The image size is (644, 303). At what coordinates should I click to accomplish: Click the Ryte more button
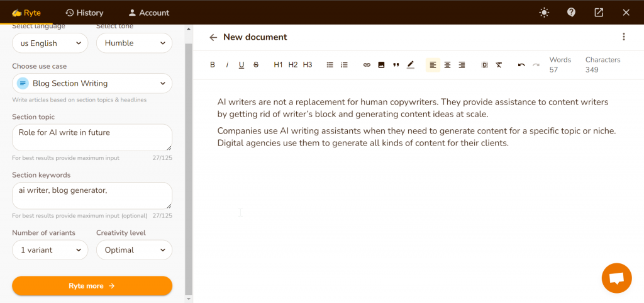(92, 286)
